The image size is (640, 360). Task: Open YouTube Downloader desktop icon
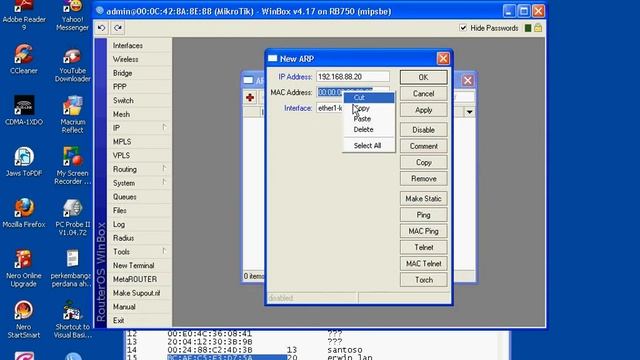click(72, 65)
